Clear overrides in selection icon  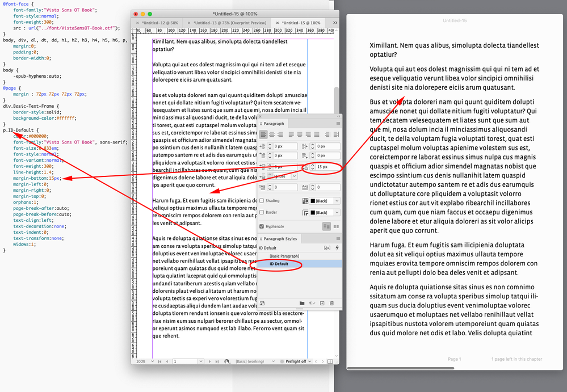[x=312, y=303]
